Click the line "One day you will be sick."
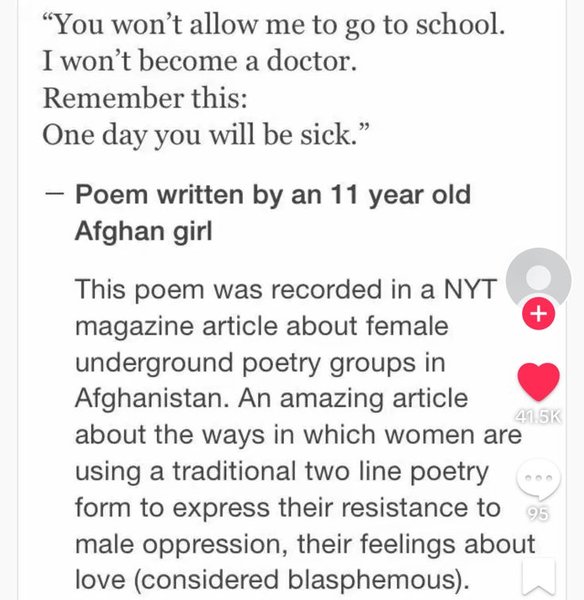This screenshot has width=584, height=600. coord(206,135)
